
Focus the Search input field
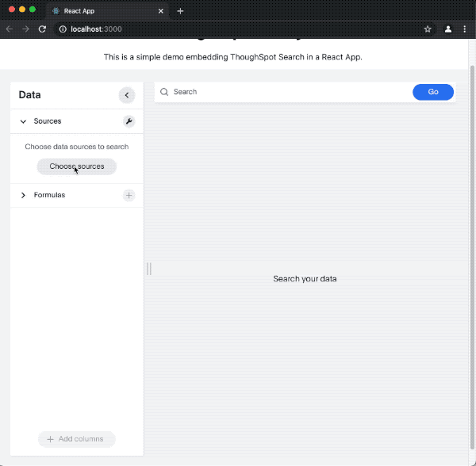pos(286,92)
